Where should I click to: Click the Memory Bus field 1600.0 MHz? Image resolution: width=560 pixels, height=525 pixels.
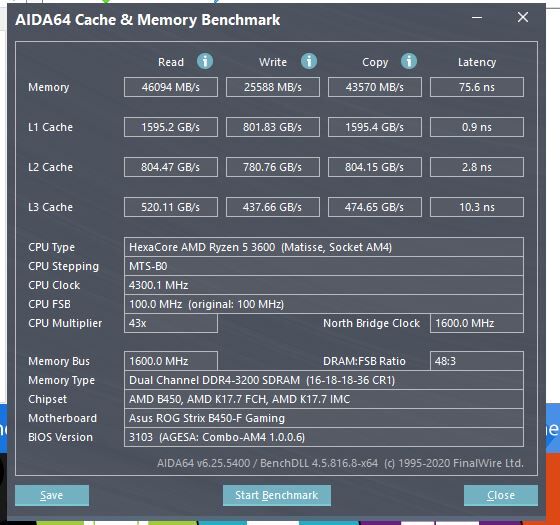coord(171,361)
